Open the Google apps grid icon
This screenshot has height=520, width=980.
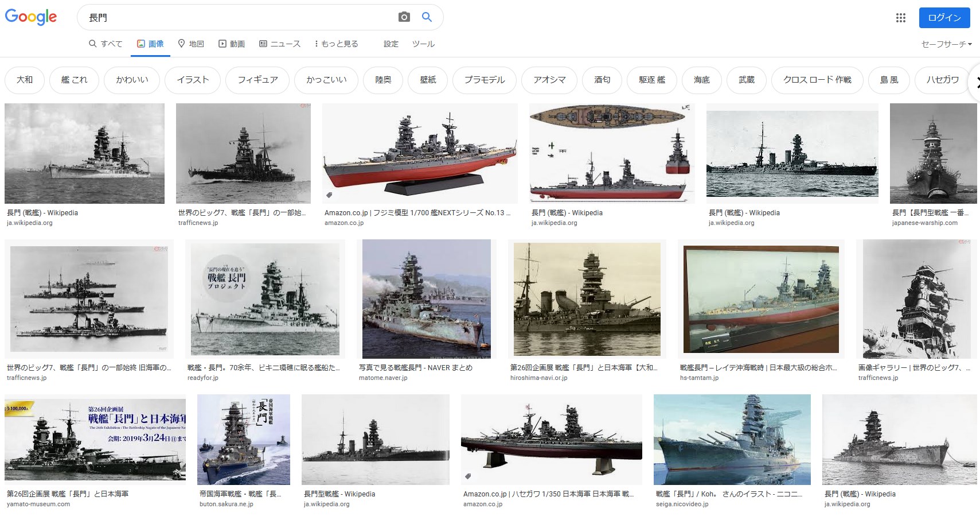click(x=900, y=18)
